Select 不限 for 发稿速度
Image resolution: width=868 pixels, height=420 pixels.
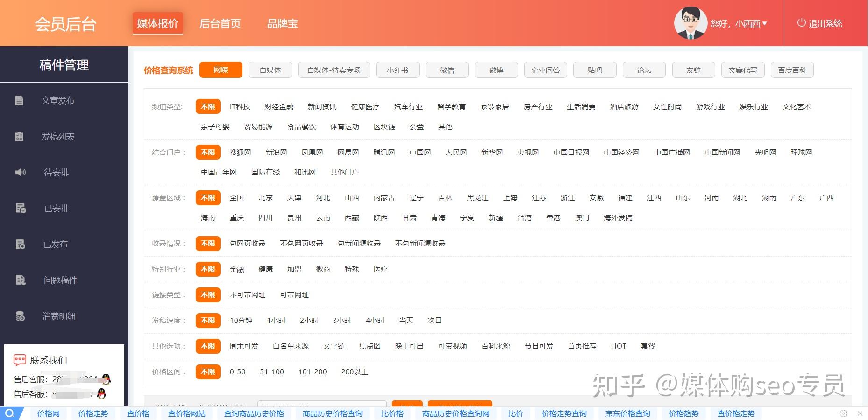tap(208, 320)
